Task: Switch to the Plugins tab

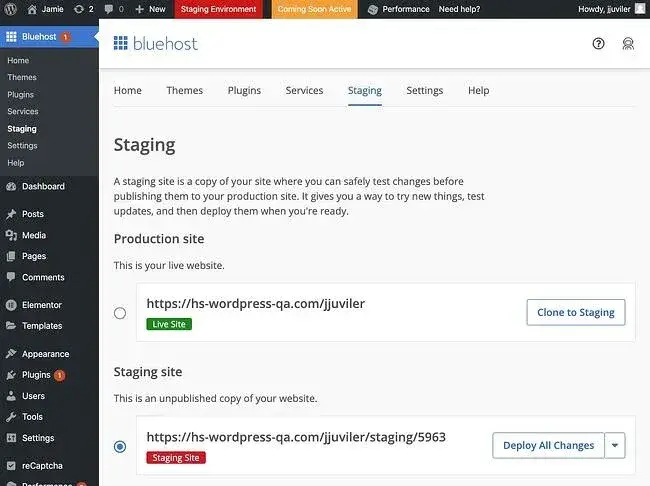Action: [244, 90]
